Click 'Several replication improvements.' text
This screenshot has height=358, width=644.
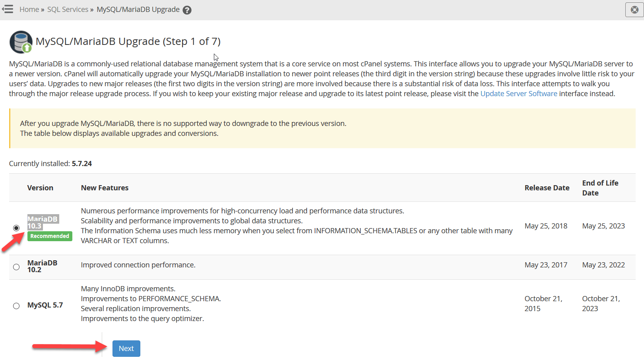136,309
